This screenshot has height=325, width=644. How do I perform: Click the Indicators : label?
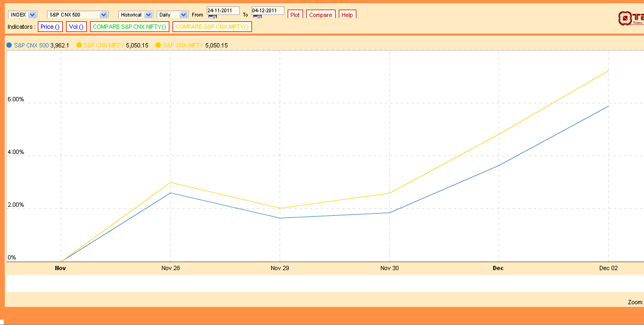22,27
